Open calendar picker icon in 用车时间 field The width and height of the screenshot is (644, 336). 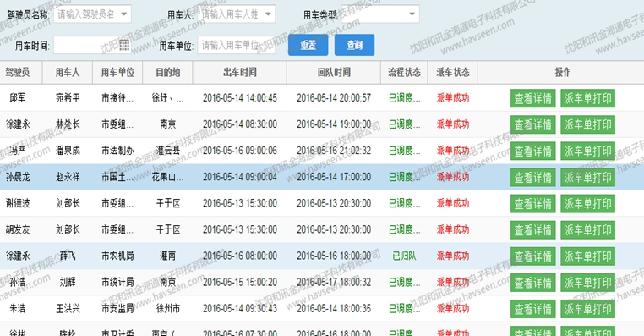tap(124, 45)
